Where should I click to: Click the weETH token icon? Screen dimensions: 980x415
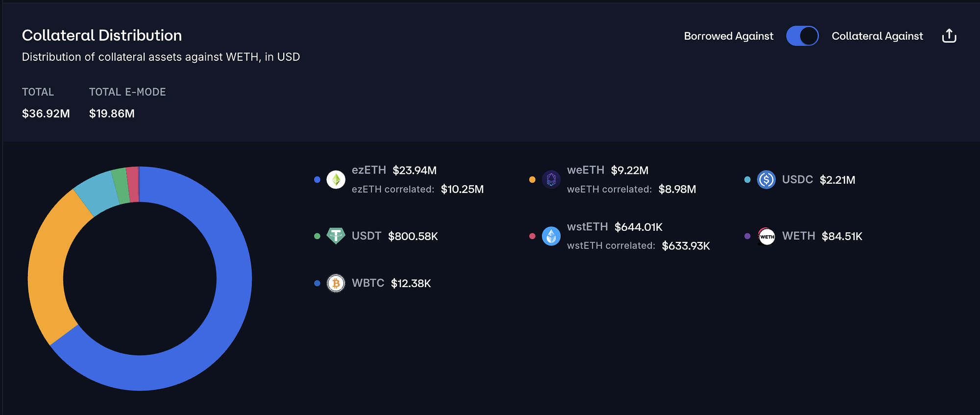(551, 180)
